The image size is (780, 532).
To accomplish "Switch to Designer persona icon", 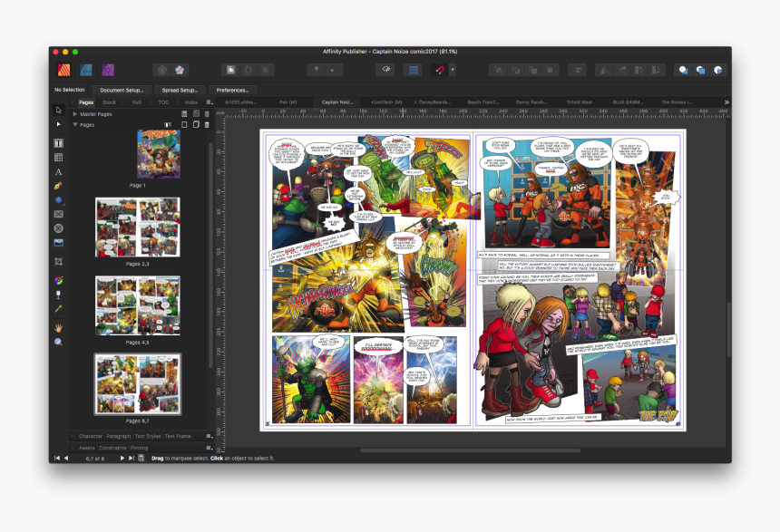I will coord(86,70).
